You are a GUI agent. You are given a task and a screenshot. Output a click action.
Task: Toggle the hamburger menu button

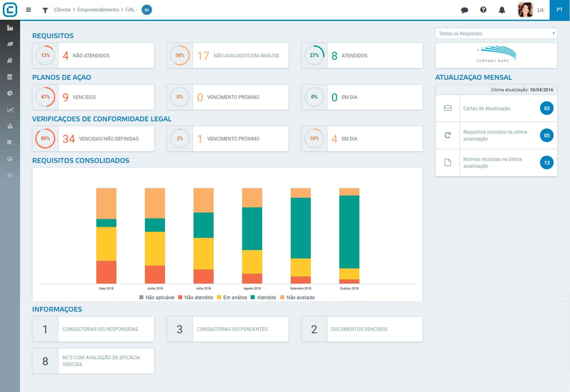pyautogui.click(x=28, y=10)
